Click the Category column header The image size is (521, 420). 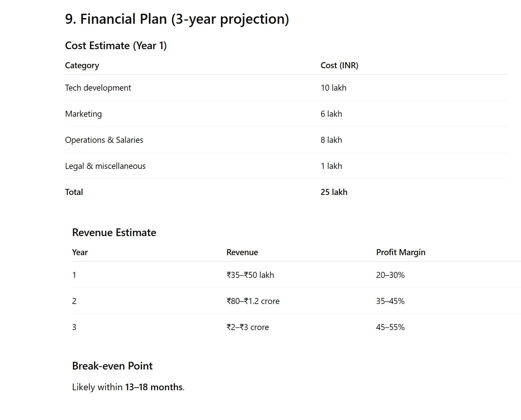coord(82,65)
